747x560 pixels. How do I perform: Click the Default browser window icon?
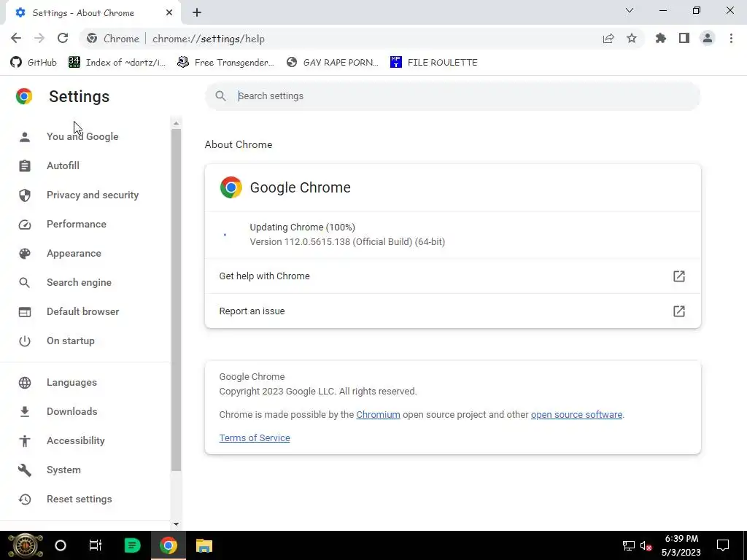25,312
